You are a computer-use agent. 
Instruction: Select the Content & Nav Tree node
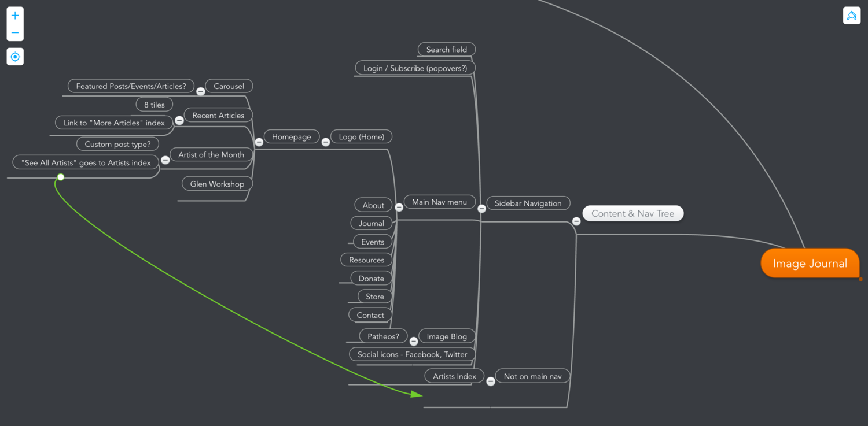[x=632, y=213]
